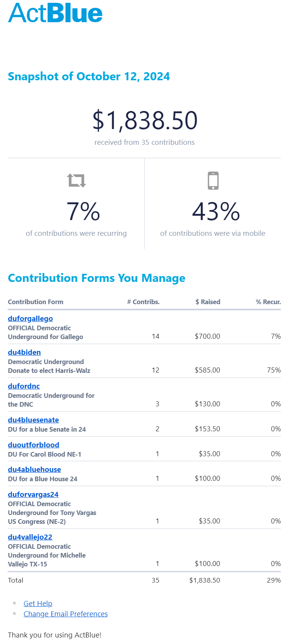This screenshot has height=644, width=285.
Task: Click the mobile phone icon
Action: [x=213, y=180]
